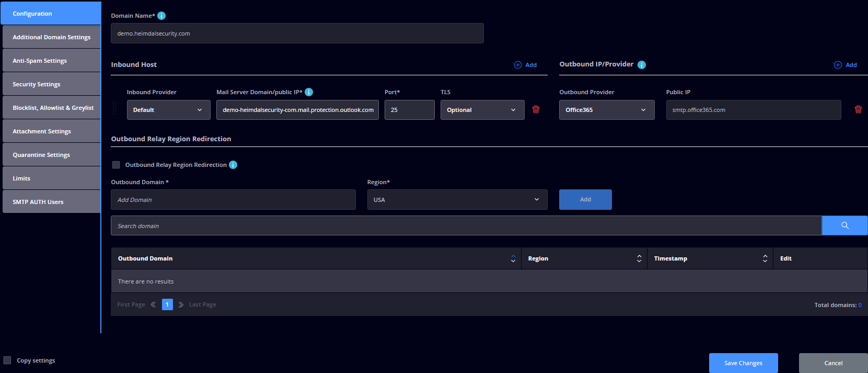868x373 pixels.
Task: Click the Total domains count text
Action: tap(838, 305)
